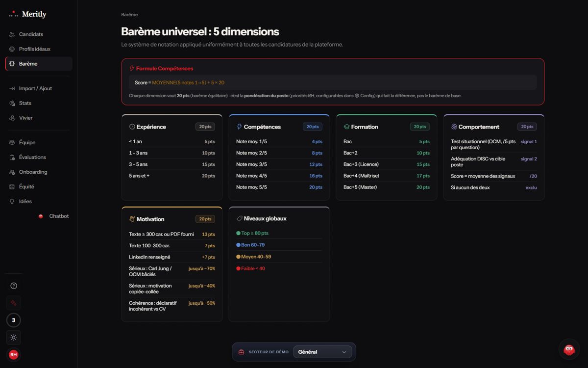Click the score formula box
Viewport: 588px width, 368px height.
333,82
